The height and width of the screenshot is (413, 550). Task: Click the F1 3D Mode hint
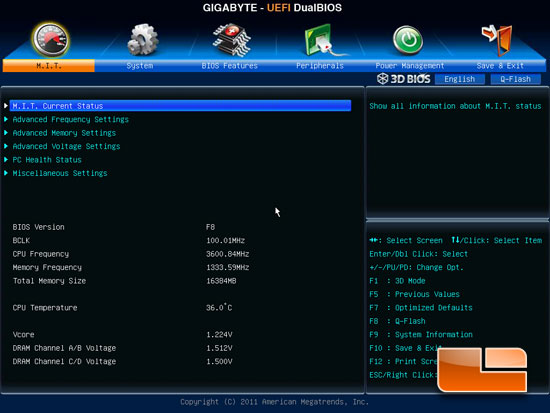(397, 281)
